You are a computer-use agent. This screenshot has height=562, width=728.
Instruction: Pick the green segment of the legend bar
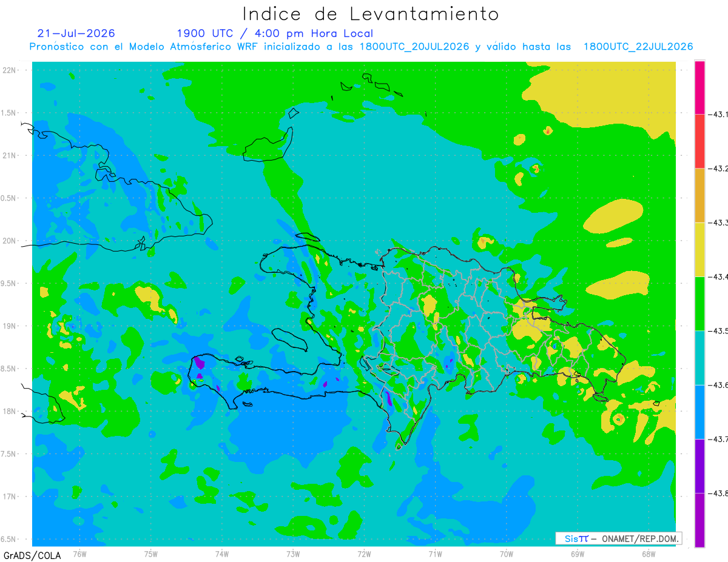tap(699, 303)
